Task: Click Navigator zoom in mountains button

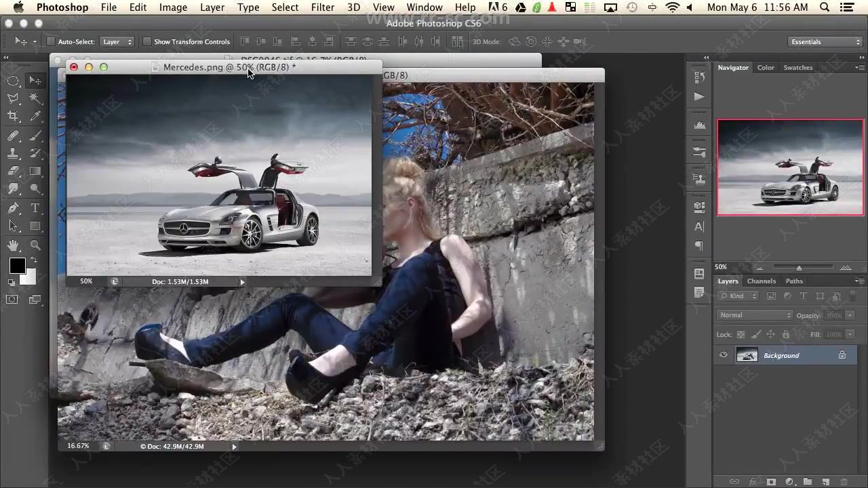Action: (845, 268)
